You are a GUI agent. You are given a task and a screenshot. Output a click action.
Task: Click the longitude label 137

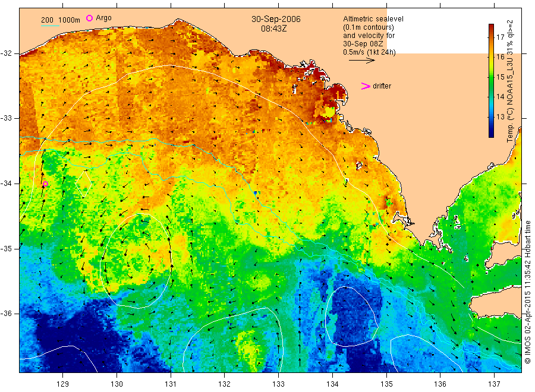tap(494, 384)
